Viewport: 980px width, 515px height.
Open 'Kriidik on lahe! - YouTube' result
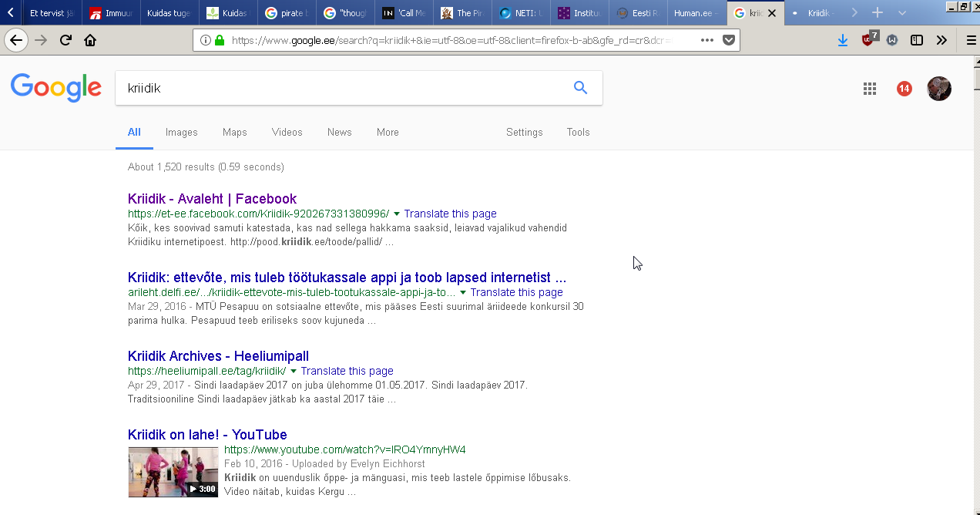[207, 435]
